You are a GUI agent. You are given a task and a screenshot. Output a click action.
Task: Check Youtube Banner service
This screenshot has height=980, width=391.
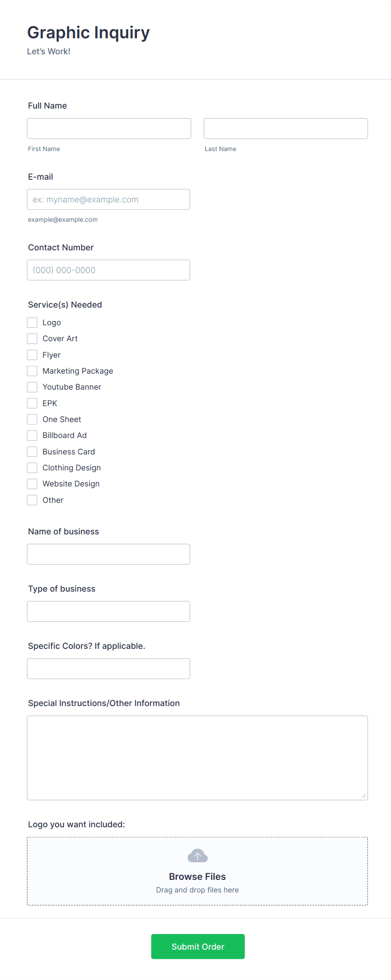[32, 387]
